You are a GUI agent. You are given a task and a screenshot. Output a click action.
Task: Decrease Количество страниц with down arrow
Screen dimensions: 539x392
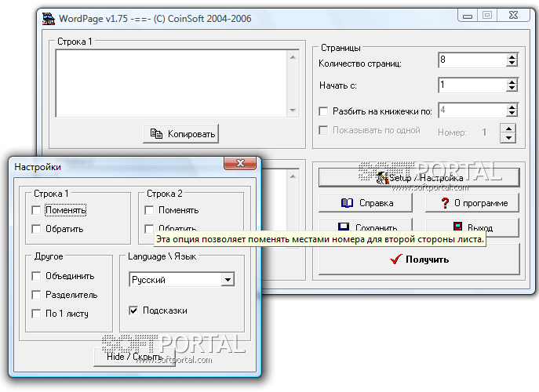tap(512, 64)
